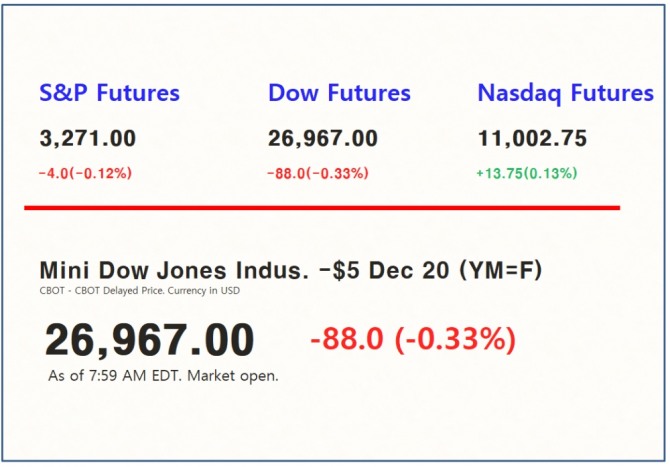Click the small red Dow change under Dow Futures

pyautogui.click(x=318, y=173)
